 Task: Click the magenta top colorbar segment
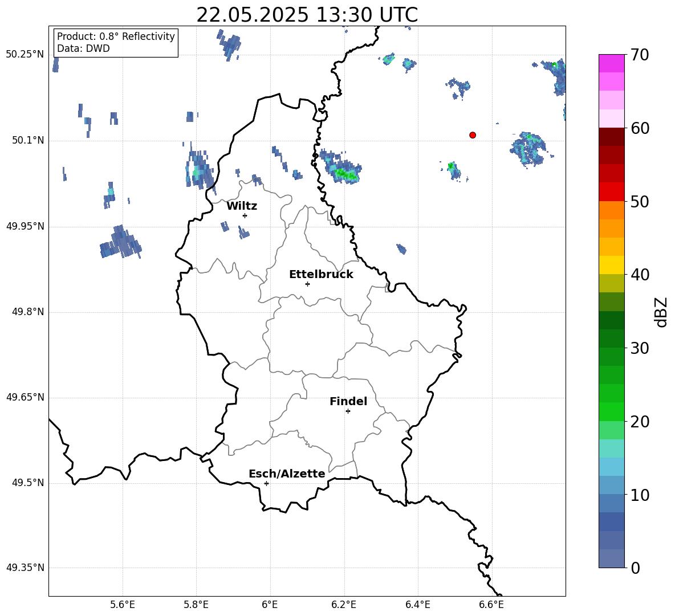click(x=611, y=63)
